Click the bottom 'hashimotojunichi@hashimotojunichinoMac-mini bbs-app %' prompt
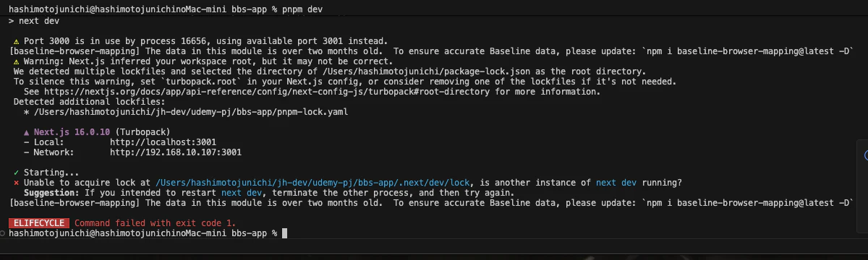Screen dimensions: 868x260 pyautogui.click(x=143, y=233)
